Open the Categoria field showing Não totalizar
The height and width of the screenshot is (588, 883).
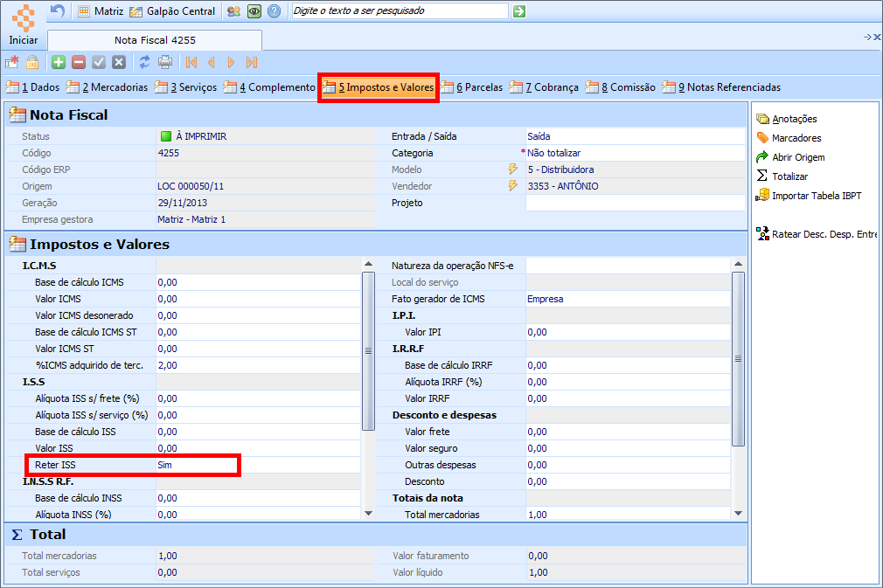[x=635, y=153]
